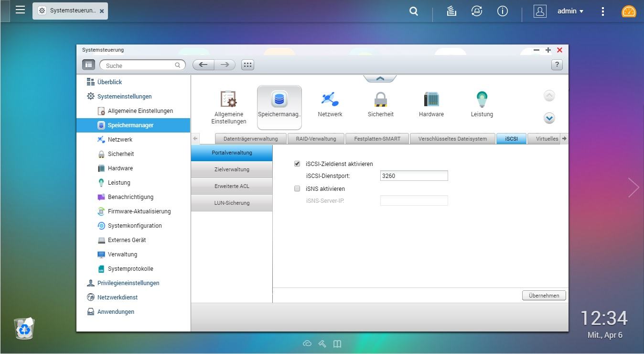Show event notifications info icon
The width and height of the screenshot is (644, 354).
click(x=503, y=11)
